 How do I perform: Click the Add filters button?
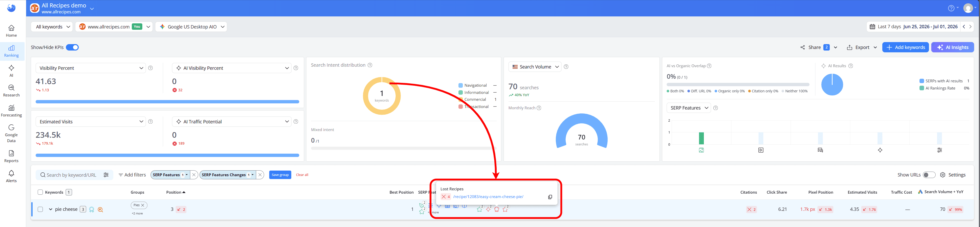pyautogui.click(x=132, y=175)
